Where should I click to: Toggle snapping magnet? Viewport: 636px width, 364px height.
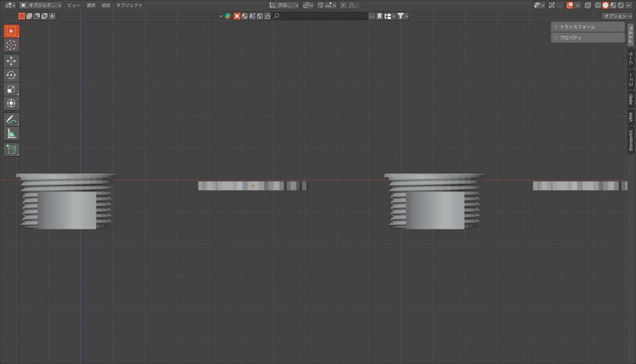click(320, 5)
